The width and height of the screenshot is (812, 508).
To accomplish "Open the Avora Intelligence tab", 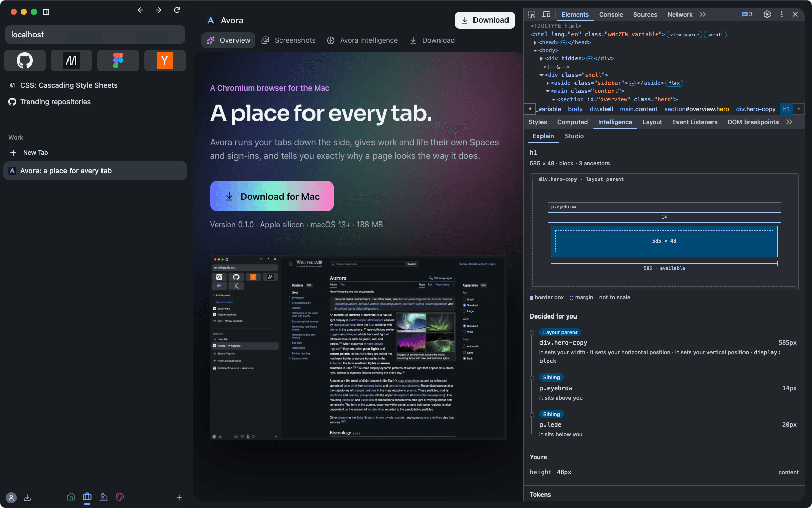I will click(362, 40).
